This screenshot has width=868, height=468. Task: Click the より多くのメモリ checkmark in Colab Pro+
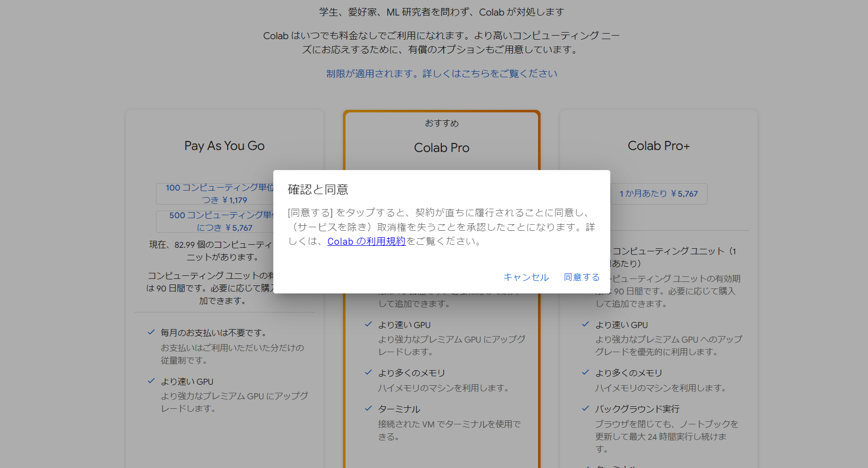[586, 372]
